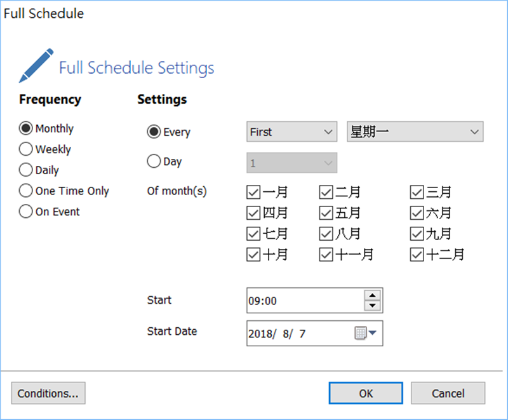The image size is (508, 420).
Task: Open the 星期一 weekday dropdown
Action: pos(415,132)
